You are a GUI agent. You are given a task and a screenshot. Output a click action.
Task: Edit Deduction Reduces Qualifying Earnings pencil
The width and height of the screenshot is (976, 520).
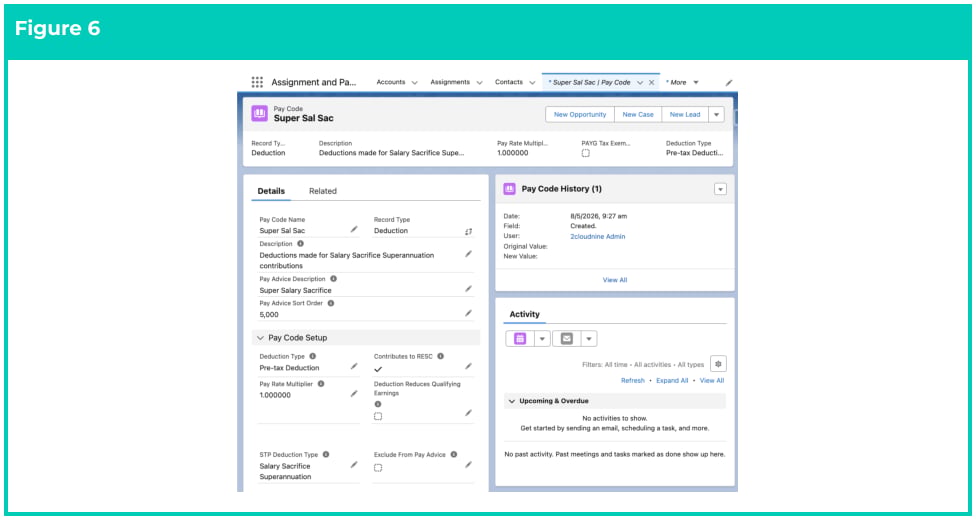(x=468, y=413)
